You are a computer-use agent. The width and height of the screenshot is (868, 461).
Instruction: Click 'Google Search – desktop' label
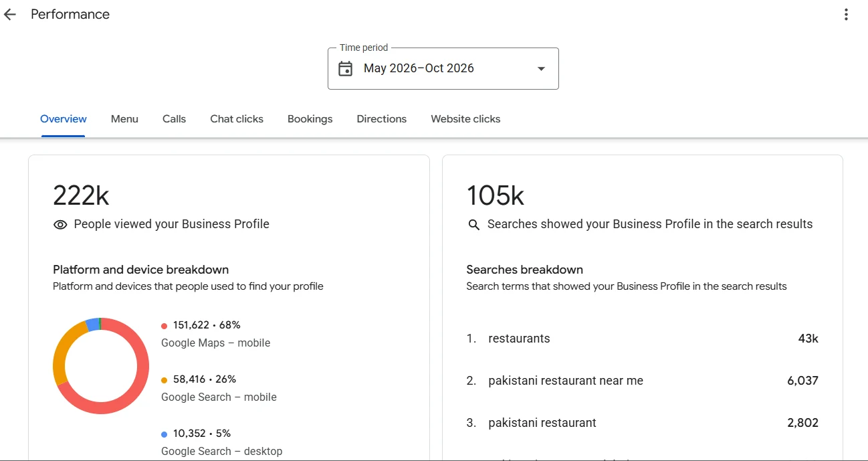(x=221, y=451)
